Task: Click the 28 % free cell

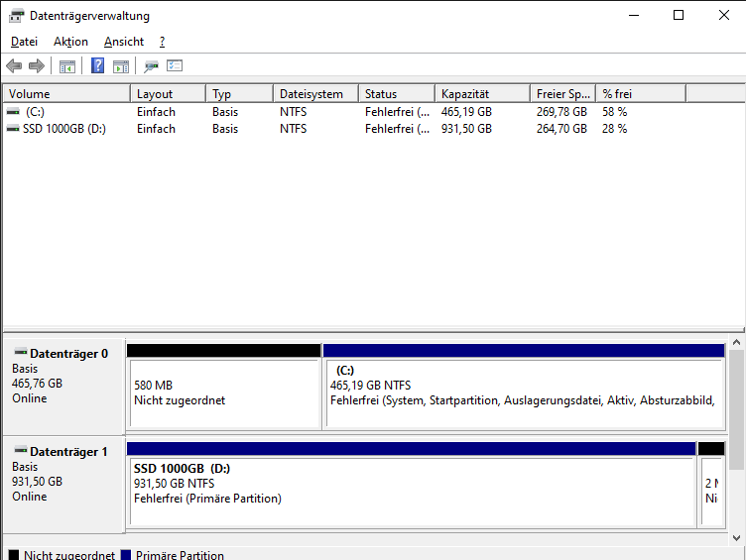Action: click(x=615, y=128)
